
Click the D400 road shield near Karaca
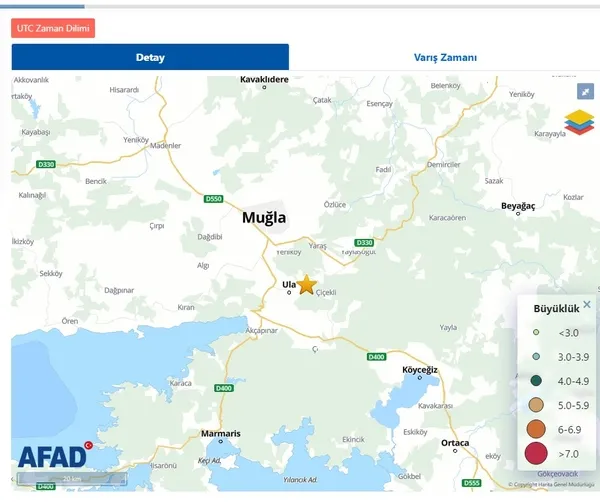224,388
